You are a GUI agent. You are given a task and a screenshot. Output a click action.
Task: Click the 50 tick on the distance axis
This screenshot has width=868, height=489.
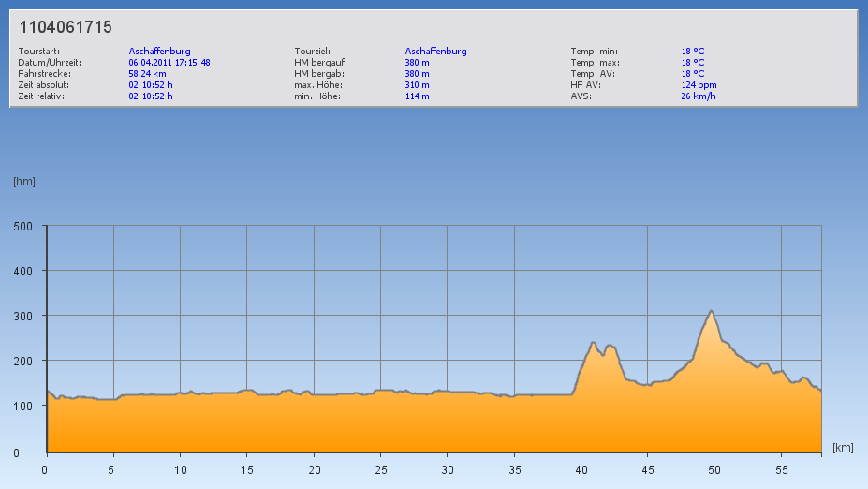pos(714,470)
